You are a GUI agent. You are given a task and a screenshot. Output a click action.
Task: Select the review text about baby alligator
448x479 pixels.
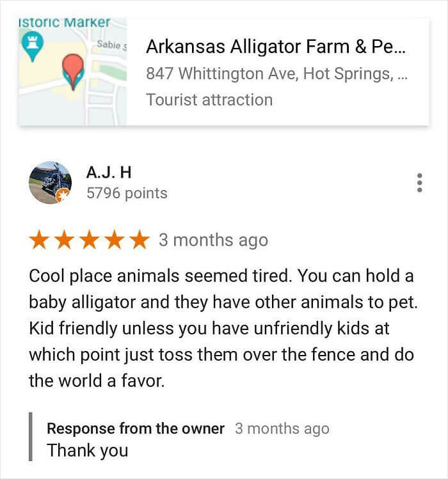(x=223, y=329)
